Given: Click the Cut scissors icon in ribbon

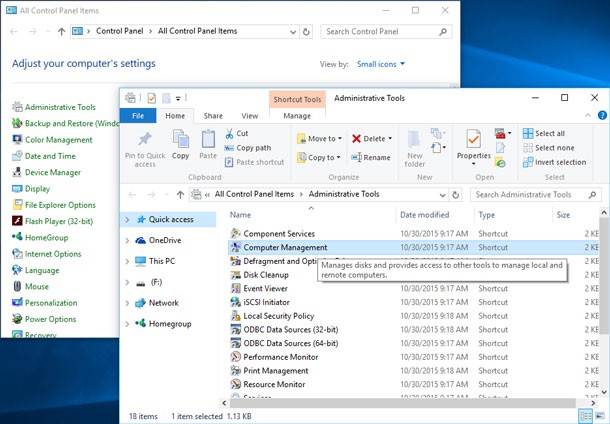Looking at the screenshot, I should tap(229, 134).
